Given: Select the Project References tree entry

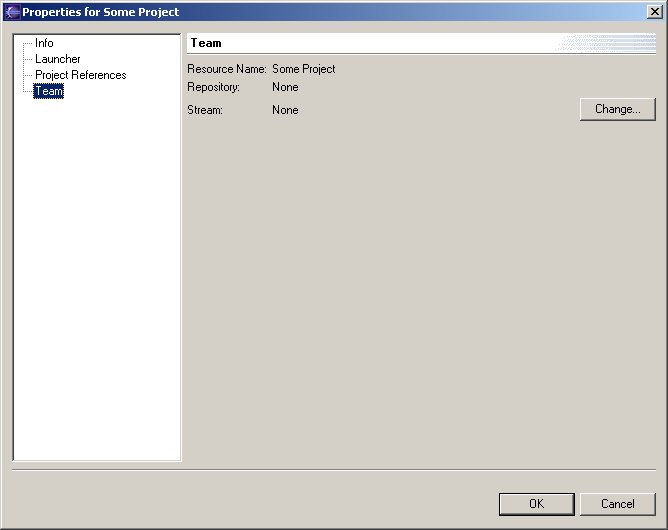Looking at the screenshot, I should [x=80, y=75].
